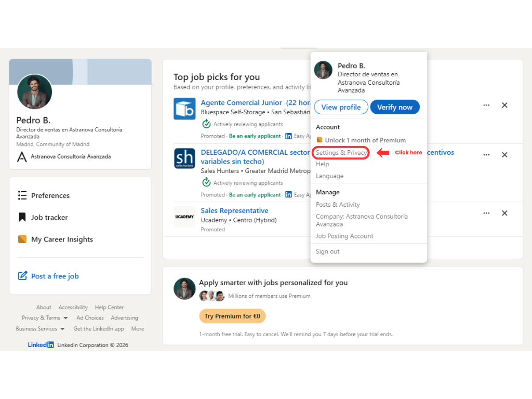Open Posts & Activity under Manage
The width and height of the screenshot is (532, 399).
click(x=338, y=205)
